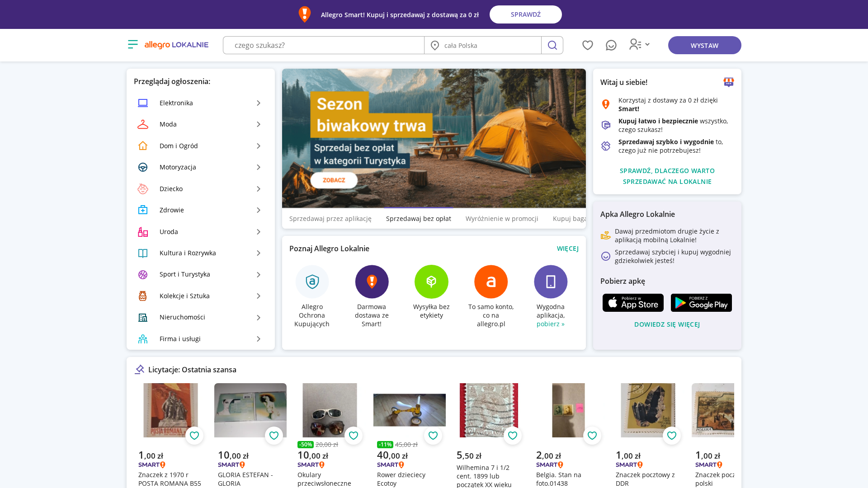Expand the Motoryzacja category chevron
The width and height of the screenshot is (868, 488).
(x=259, y=167)
